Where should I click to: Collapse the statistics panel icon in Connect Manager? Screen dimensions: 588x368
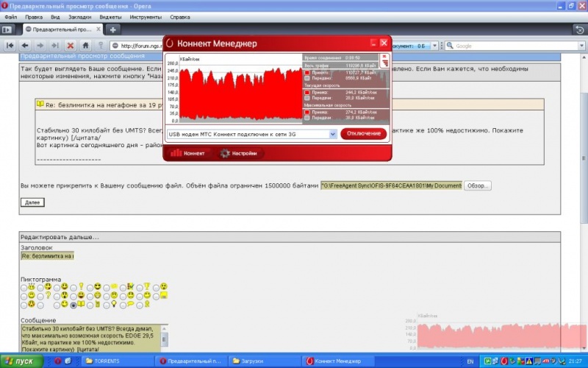click(384, 60)
